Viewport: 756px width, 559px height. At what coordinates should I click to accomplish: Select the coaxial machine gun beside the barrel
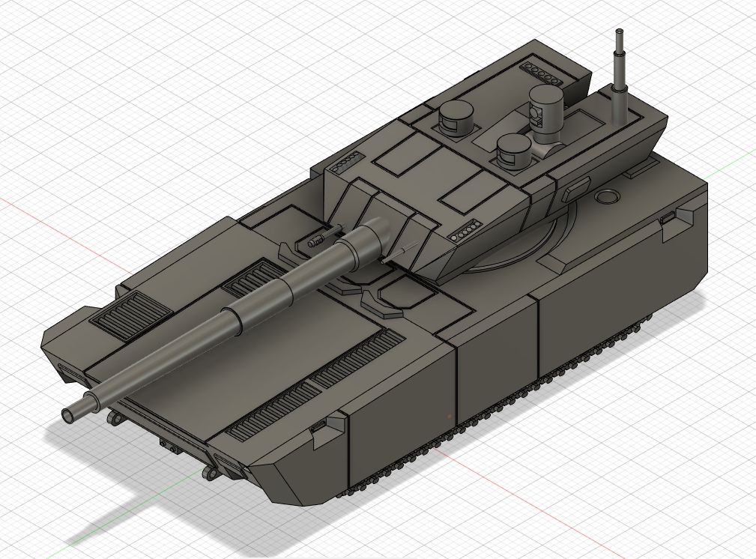tap(323, 236)
